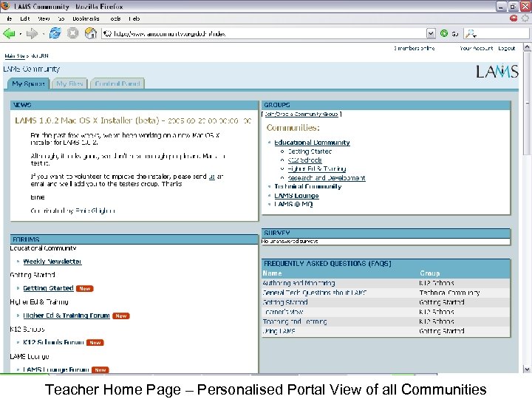The width and height of the screenshot is (532, 399).
Task: Open the Learner's View FAQ entry
Action: 284,312
